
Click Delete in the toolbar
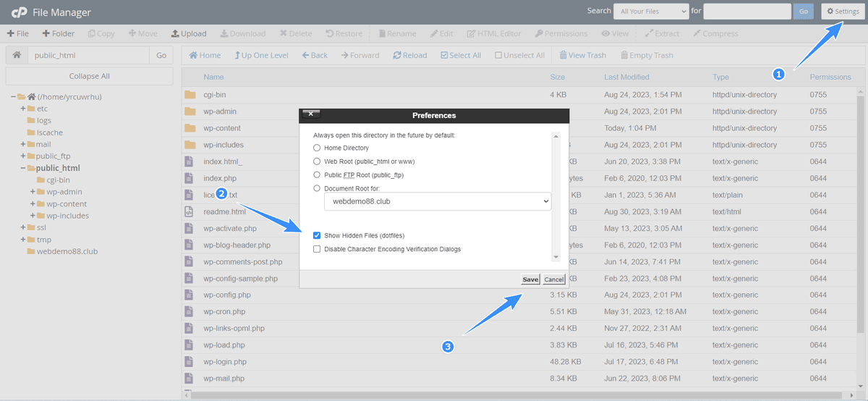[296, 33]
